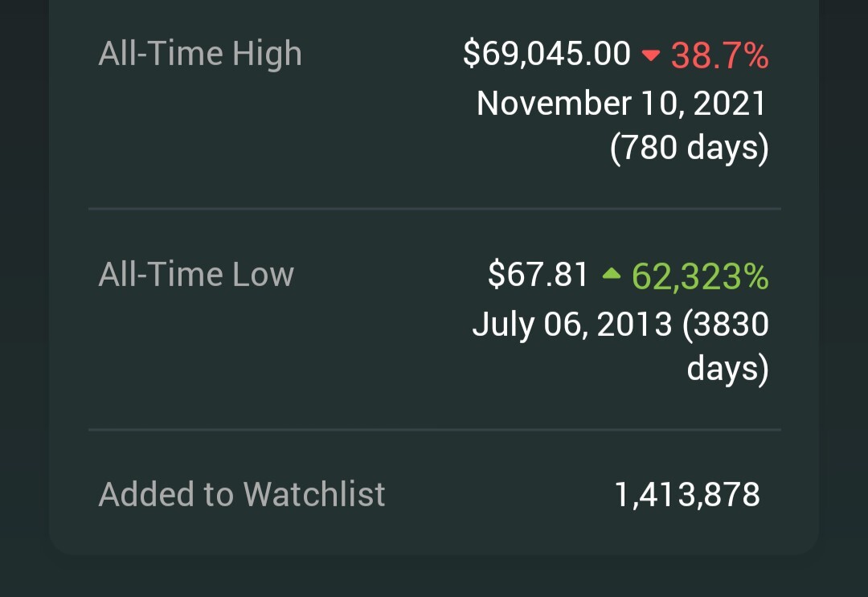This screenshot has width=868, height=597.
Task: Tap the 1,413,878 watchlist count
Action: [687, 495]
